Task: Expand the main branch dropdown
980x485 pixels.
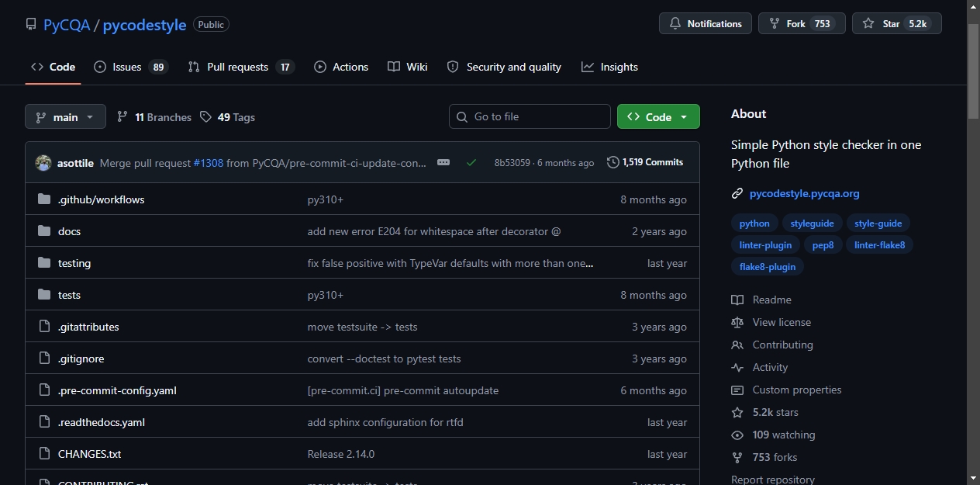Action: coord(65,116)
